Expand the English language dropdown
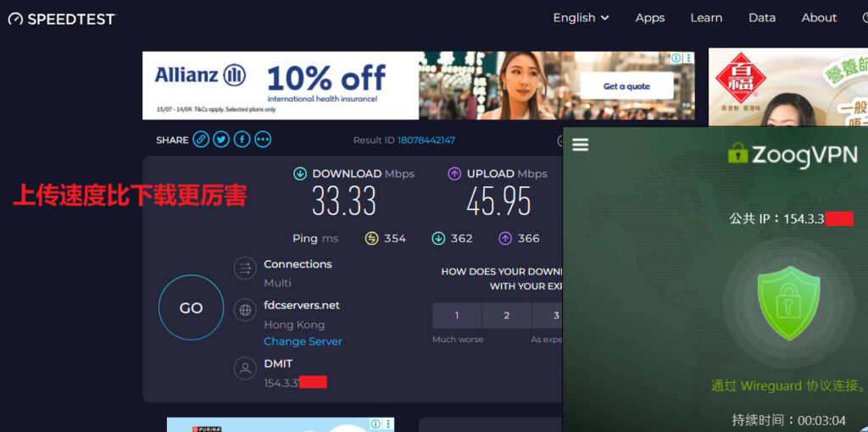Image resolution: width=868 pixels, height=432 pixels. pos(581,18)
